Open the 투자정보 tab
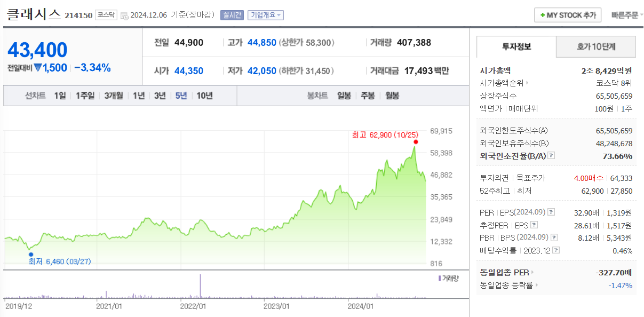Screen dimensions: 644x317 [516, 46]
